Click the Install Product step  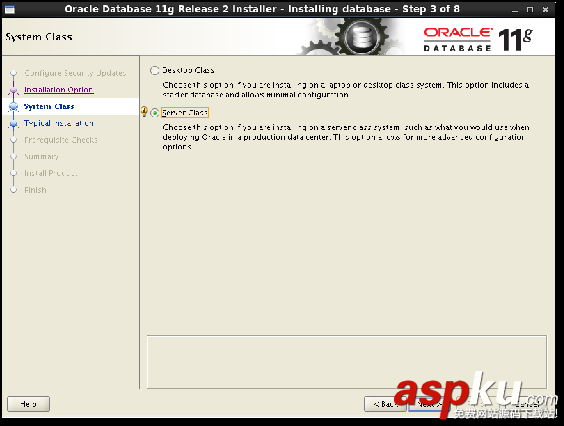click(51, 173)
